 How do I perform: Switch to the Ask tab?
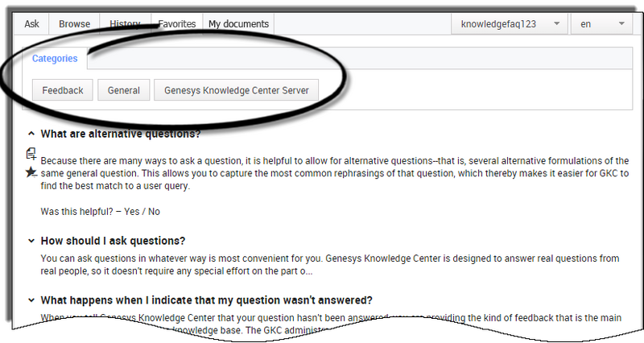(31, 24)
